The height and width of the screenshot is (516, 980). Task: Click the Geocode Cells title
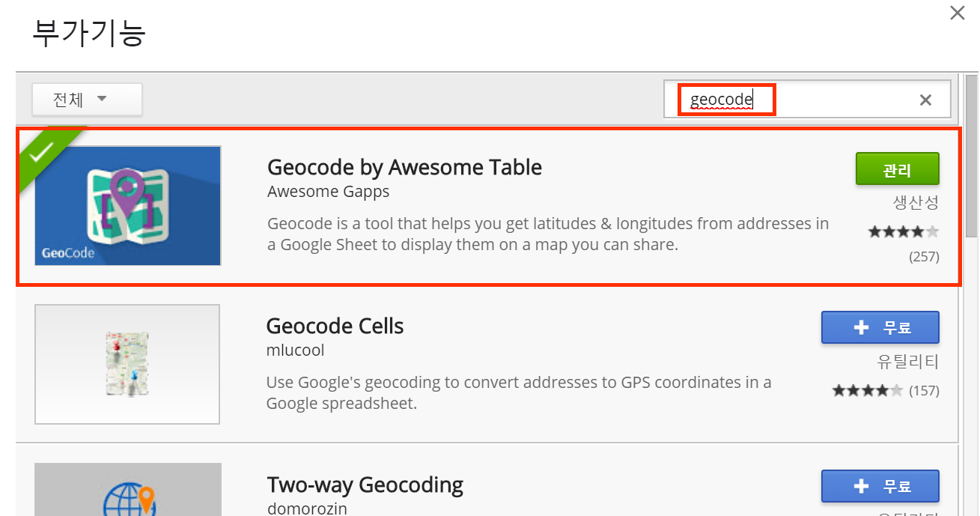(335, 327)
